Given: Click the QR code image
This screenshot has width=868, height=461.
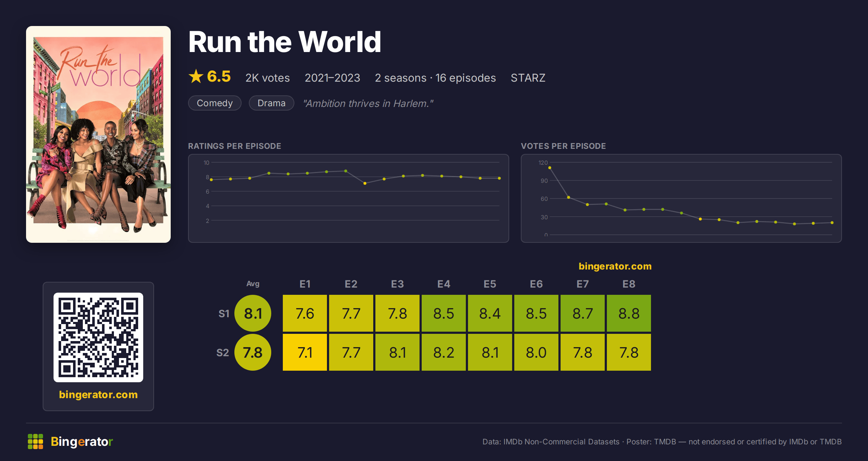Looking at the screenshot, I should point(98,337).
